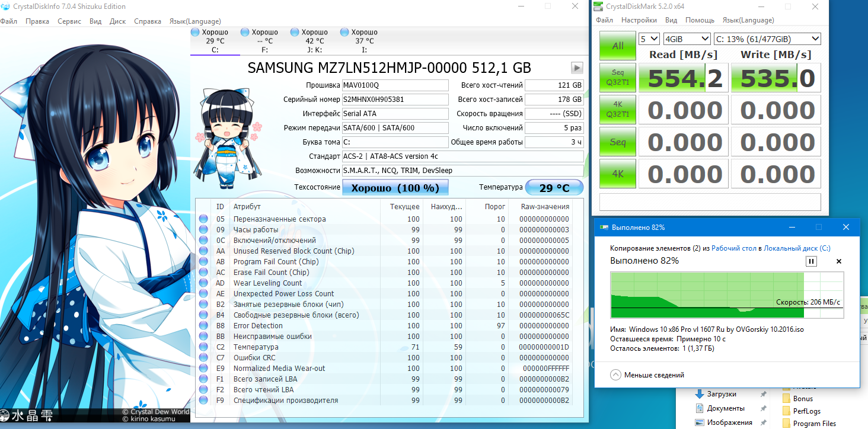Open Диск menu in CrystalDiskInfo
This screenshot has width=868, height=429.
tap(117, 21)
